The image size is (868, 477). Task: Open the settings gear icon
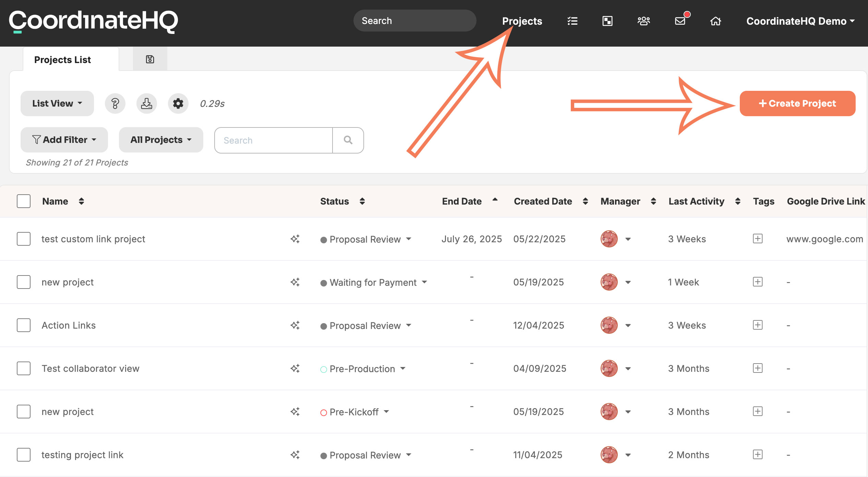(x=178, y=103)
